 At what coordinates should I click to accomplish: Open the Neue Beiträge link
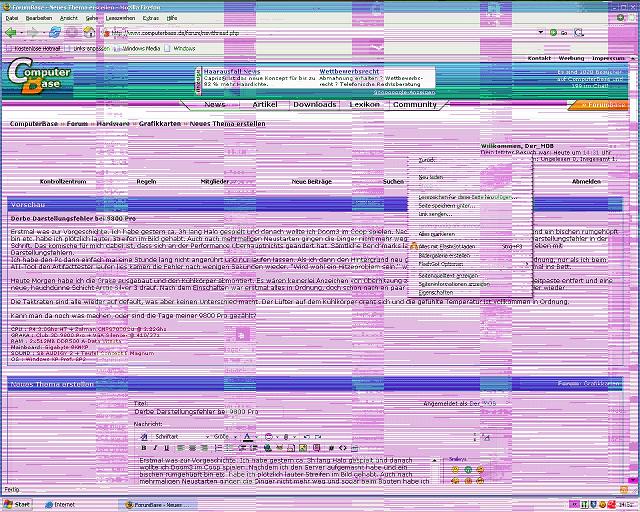click(311, 181)
